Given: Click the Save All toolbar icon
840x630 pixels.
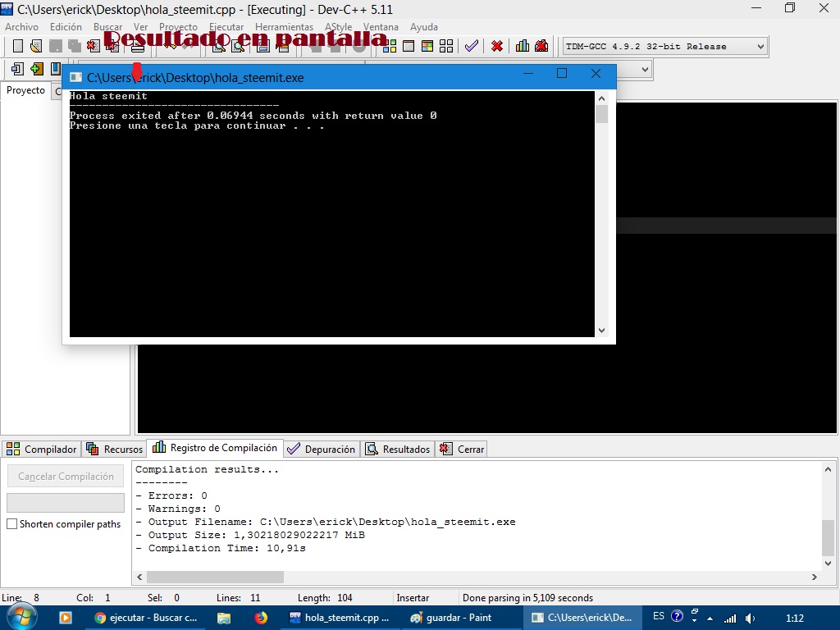Looking at the screenshot, I should point(74,46).
